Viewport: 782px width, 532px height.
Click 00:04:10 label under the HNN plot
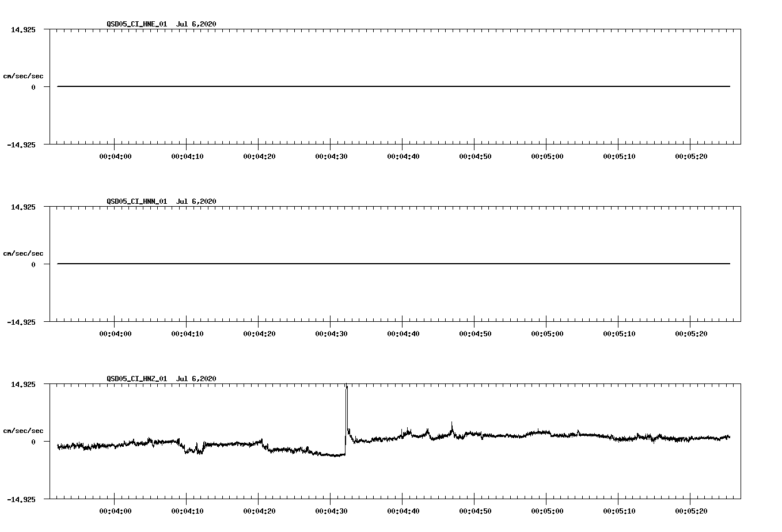coord(187,333)
